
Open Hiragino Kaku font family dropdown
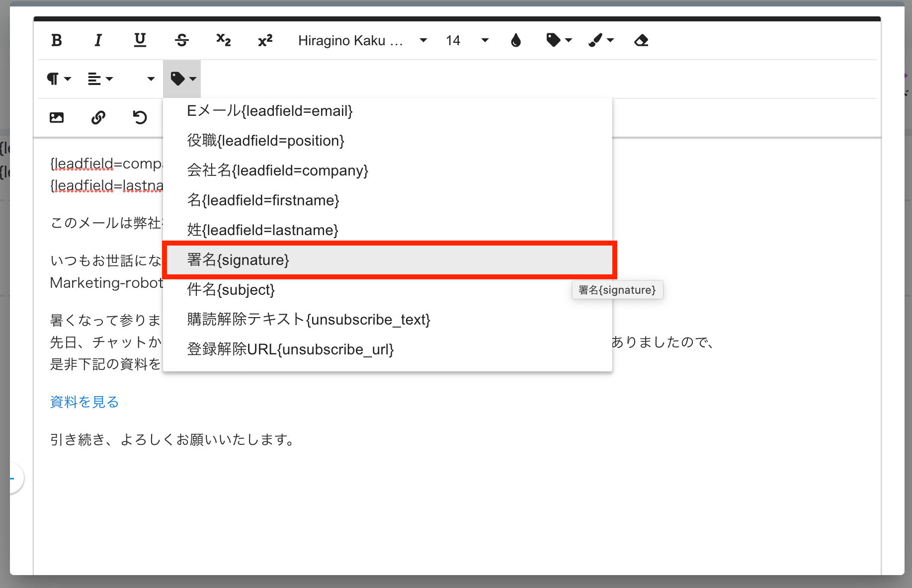click(362, 40)
